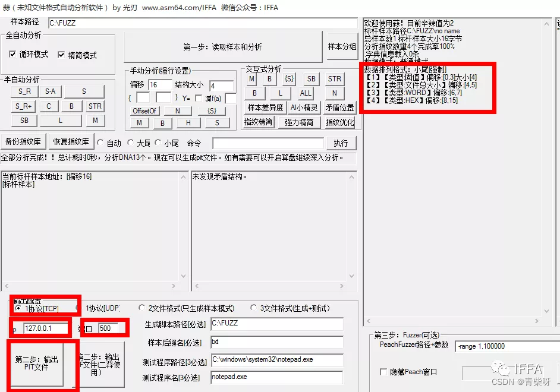Click 指纹精简 to simplify fingerprints

click(259, 122)
